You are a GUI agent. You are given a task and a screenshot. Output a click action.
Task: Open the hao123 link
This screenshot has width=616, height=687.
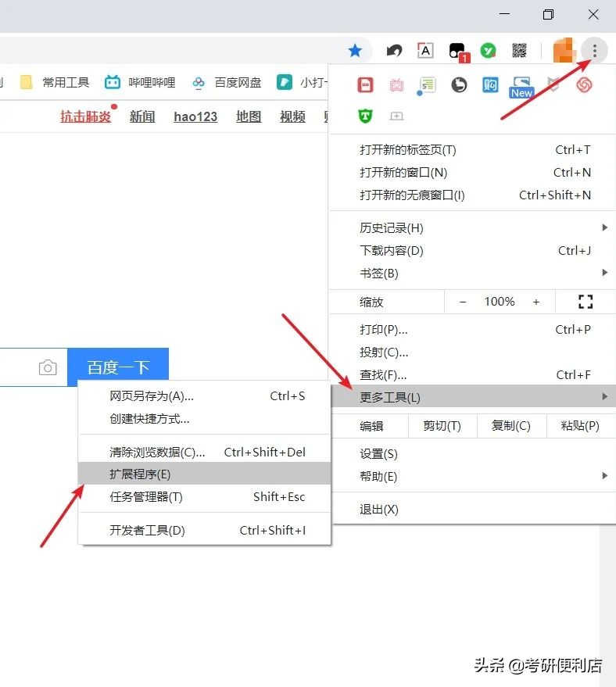point(195,116)
